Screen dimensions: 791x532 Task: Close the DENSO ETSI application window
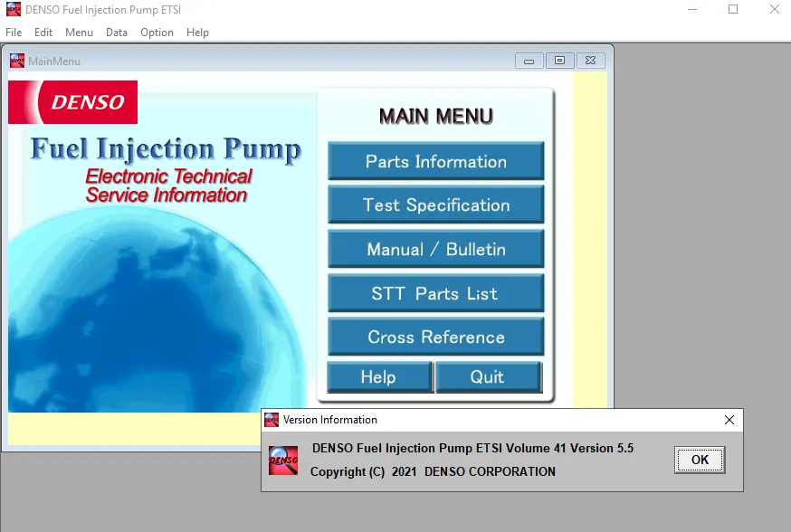click(x=775, y=10)
